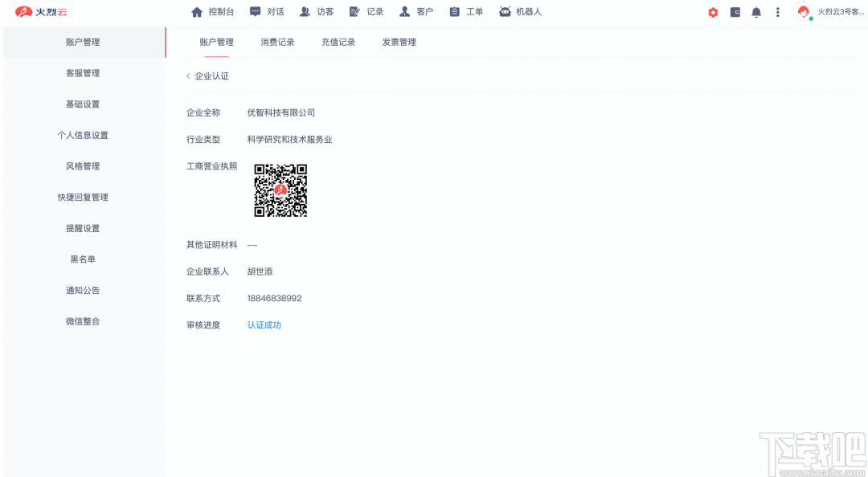
Task: Select 风格管理 in the sidebar
Action: [x=84, y=166]
